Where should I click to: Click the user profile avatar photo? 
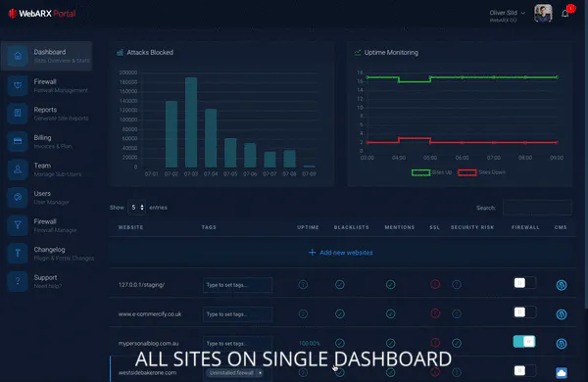point(543,14)
